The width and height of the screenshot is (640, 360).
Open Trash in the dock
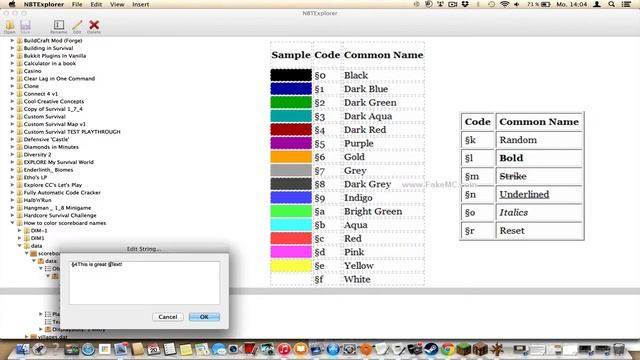click(x=619, y=349)
